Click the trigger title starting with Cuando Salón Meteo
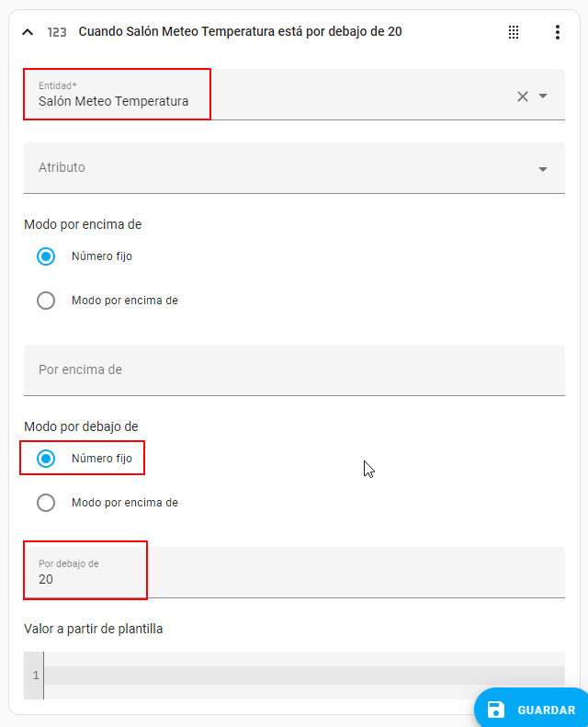The height and width of the screenshot is (727, 588). point(240,32)
